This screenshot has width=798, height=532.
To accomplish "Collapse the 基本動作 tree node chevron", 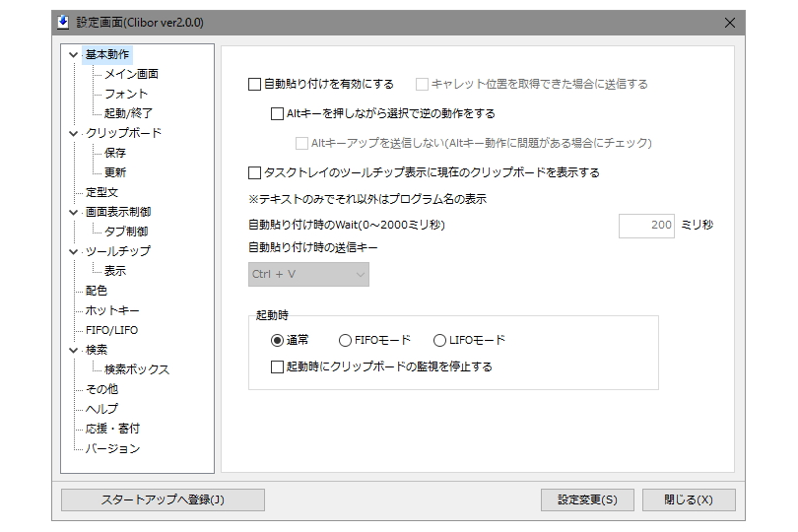I will click(x=73, y=54).
